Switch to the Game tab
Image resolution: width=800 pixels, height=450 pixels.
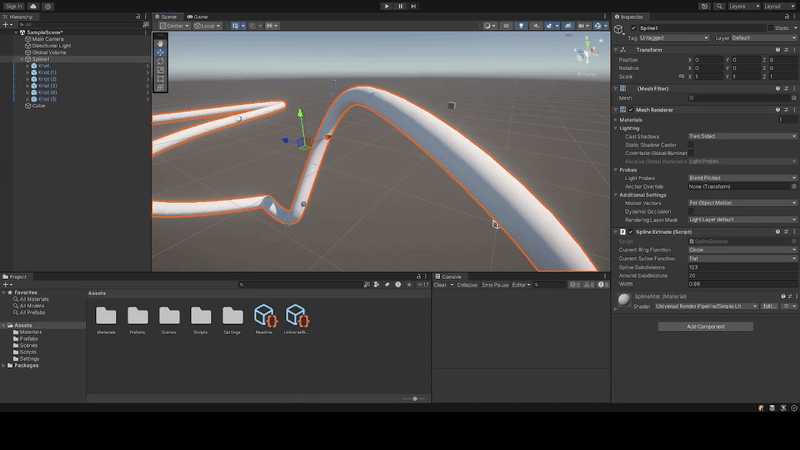[x=197, y=17]
